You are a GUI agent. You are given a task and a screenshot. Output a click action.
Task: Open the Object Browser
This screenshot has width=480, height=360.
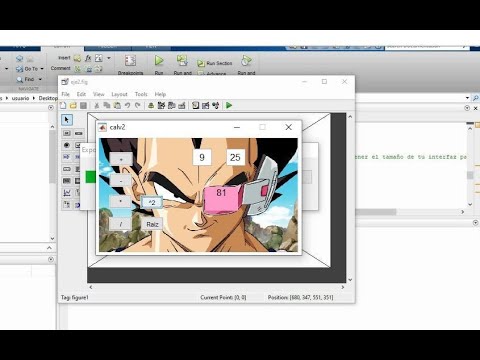[216, 106]
